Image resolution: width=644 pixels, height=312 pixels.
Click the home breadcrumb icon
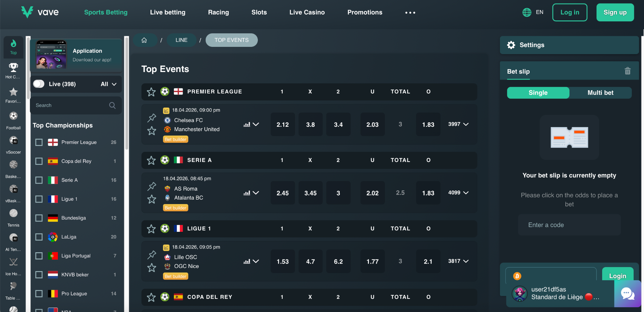click(x=144, y=40)
